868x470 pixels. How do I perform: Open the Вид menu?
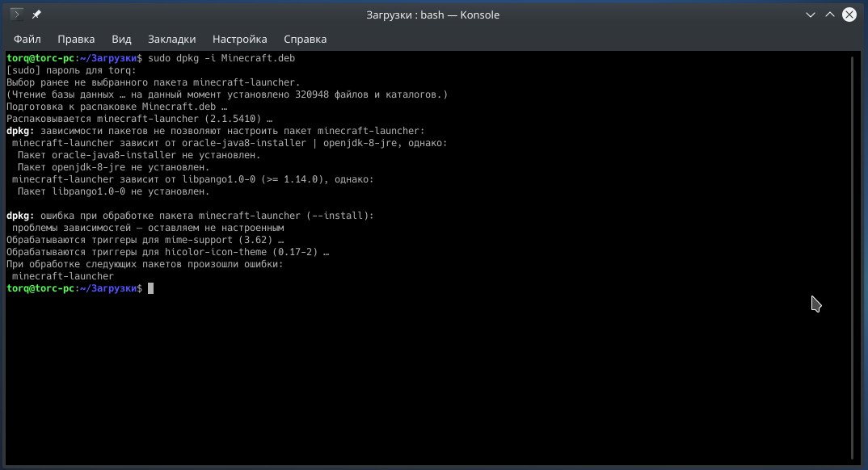coord(121,40)
